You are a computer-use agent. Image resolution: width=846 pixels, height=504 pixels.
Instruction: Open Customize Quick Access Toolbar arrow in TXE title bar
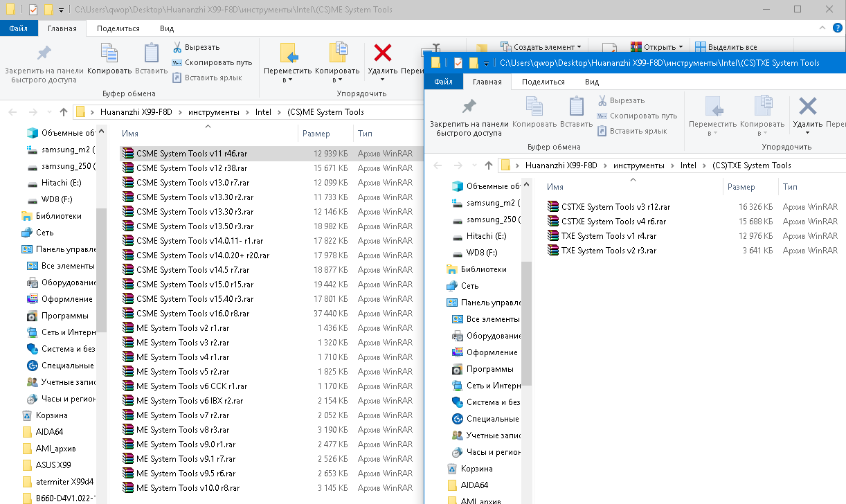coord(487,63)
